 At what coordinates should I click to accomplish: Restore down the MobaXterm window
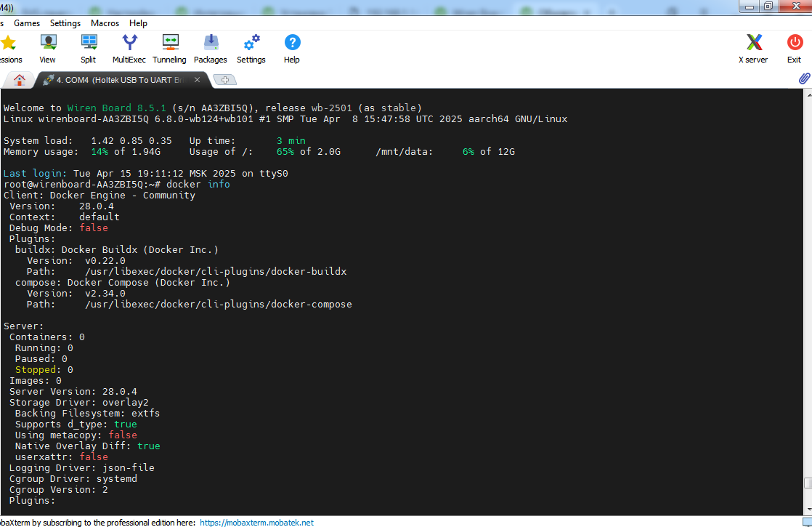click(768, 7)
